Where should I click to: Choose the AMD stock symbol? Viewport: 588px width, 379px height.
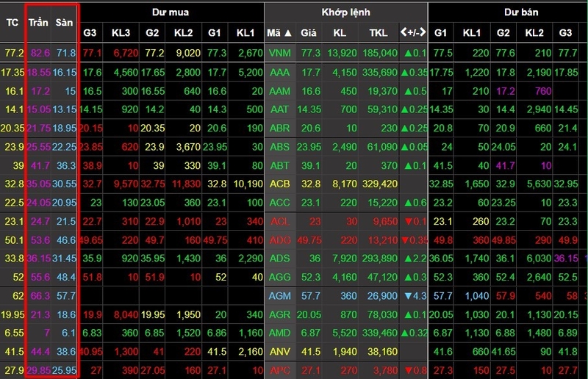pyautogui.click(x=280, y=333)
